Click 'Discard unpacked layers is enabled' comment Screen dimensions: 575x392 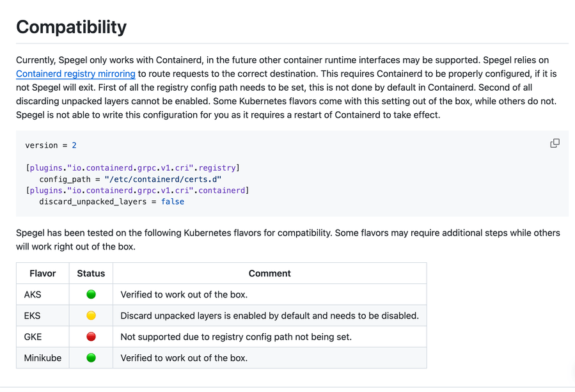pos(269,316)
